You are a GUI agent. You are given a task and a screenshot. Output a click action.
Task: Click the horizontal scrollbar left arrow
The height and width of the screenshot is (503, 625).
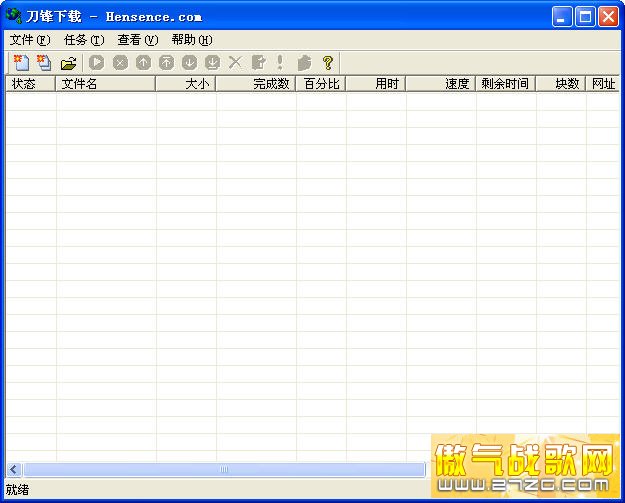click(x=14, y=470)
